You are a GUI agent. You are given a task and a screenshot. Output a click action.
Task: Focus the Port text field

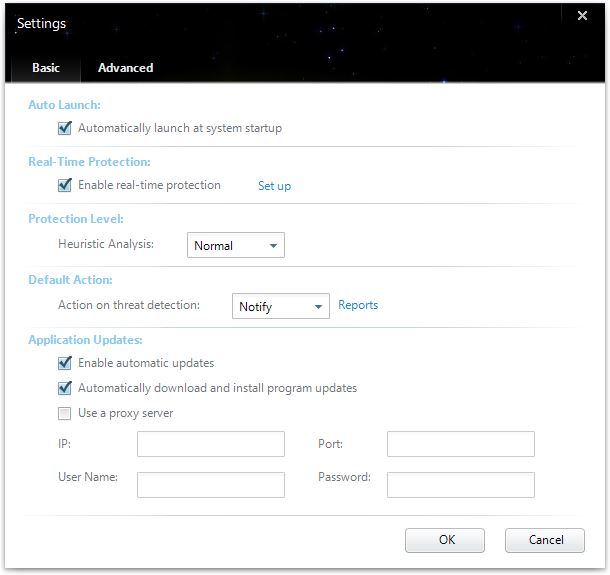click(460, 444)
